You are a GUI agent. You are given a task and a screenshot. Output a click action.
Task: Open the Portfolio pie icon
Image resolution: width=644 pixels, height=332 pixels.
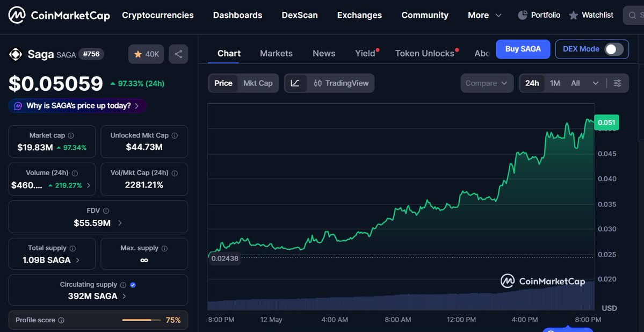tap(523, 15)
